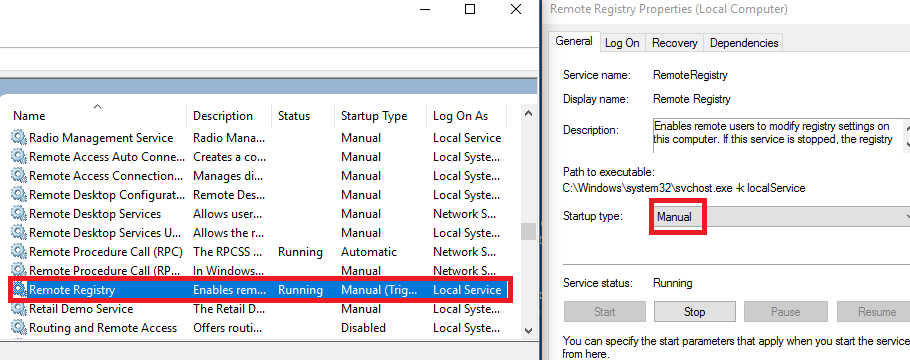Viewport: 910px width, 360px height.
Task: Click the RemoteRegistry service name value
Action: coord(690,75)
